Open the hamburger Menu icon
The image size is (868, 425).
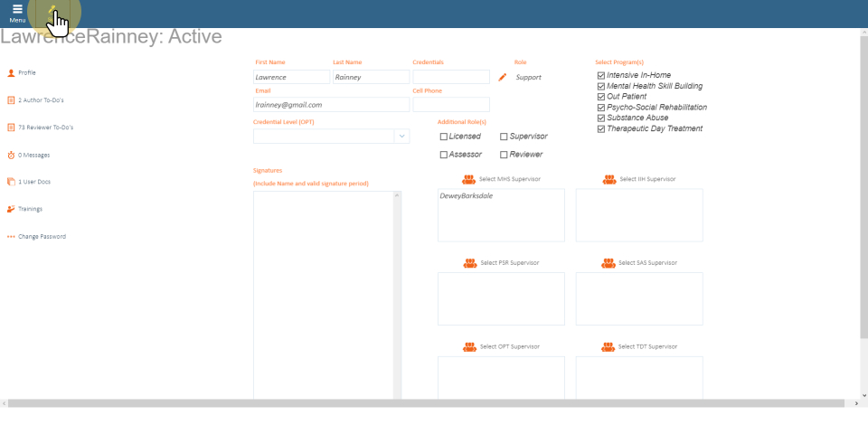pyautogui.click(x=17, y=11)
